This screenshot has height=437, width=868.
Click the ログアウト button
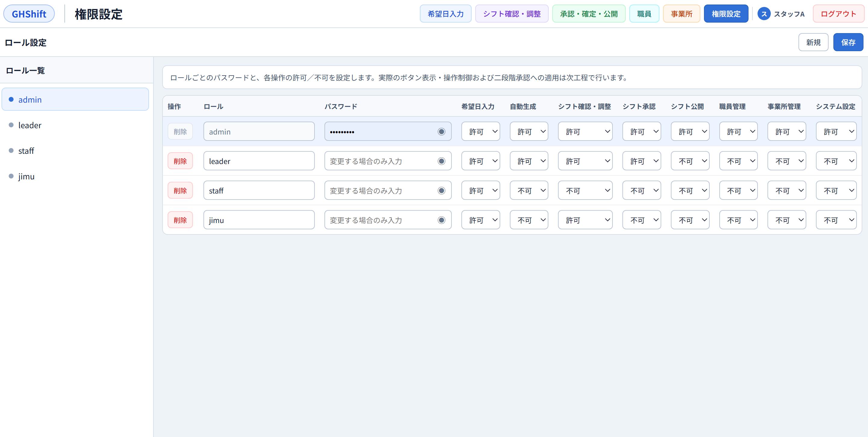[x=838, y=14]
